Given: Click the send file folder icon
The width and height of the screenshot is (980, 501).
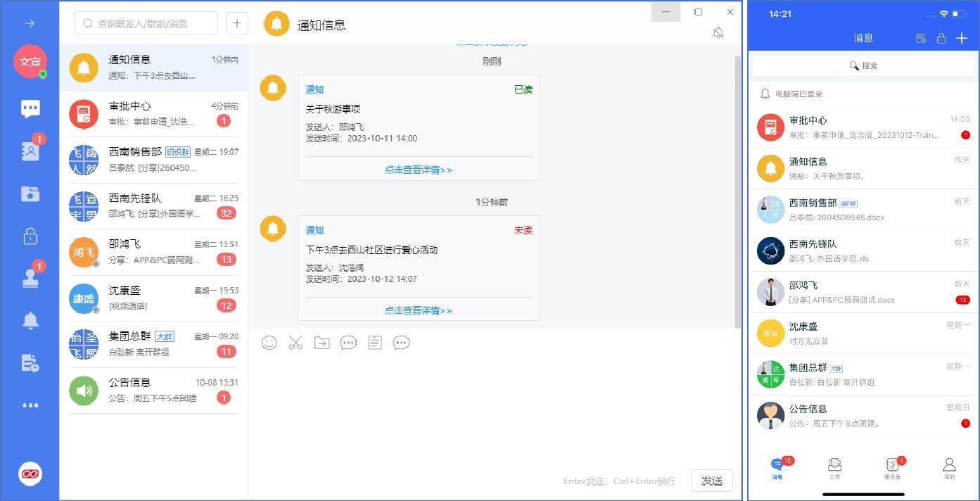Looking at the screenshot, I should (322, 343).
